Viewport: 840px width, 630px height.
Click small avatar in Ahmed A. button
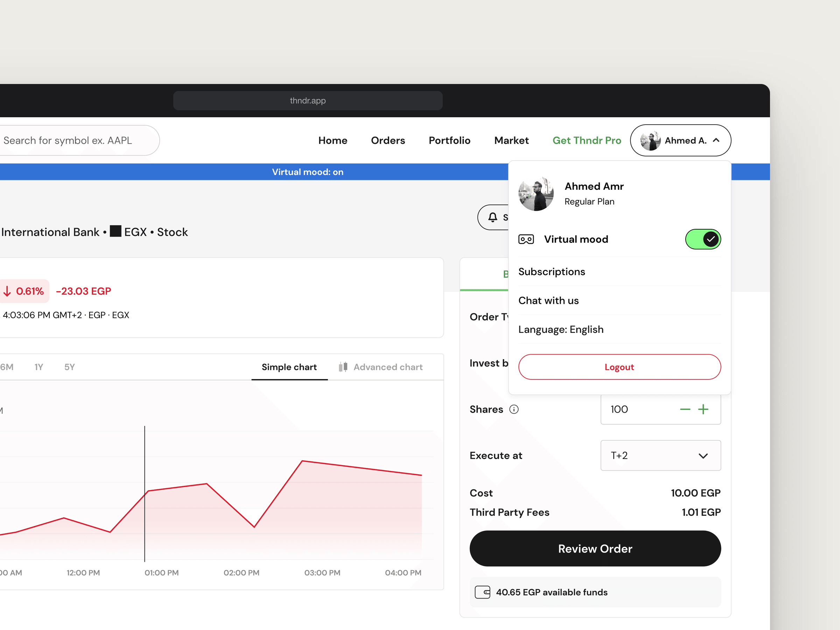650,140
